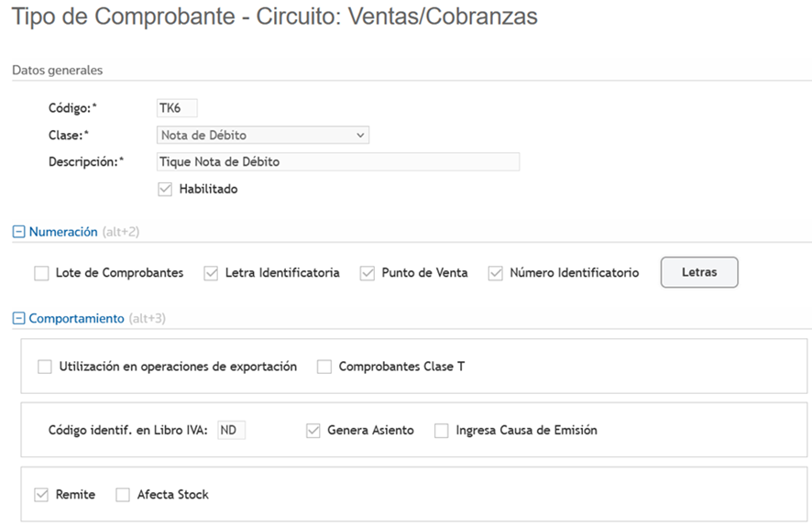Click the Código input field
This screenshot has width=812, height=526.
[x=177, y=109]
